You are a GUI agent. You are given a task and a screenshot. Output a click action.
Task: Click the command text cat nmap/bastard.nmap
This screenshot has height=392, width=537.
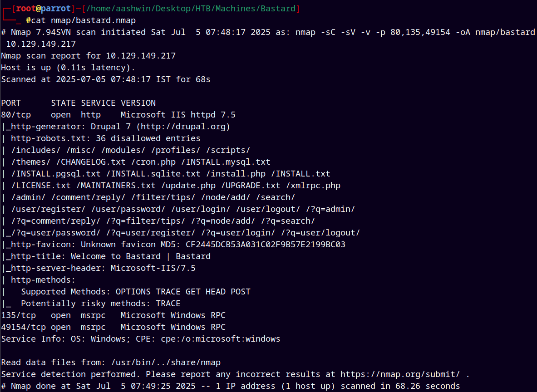pos(83,20)
